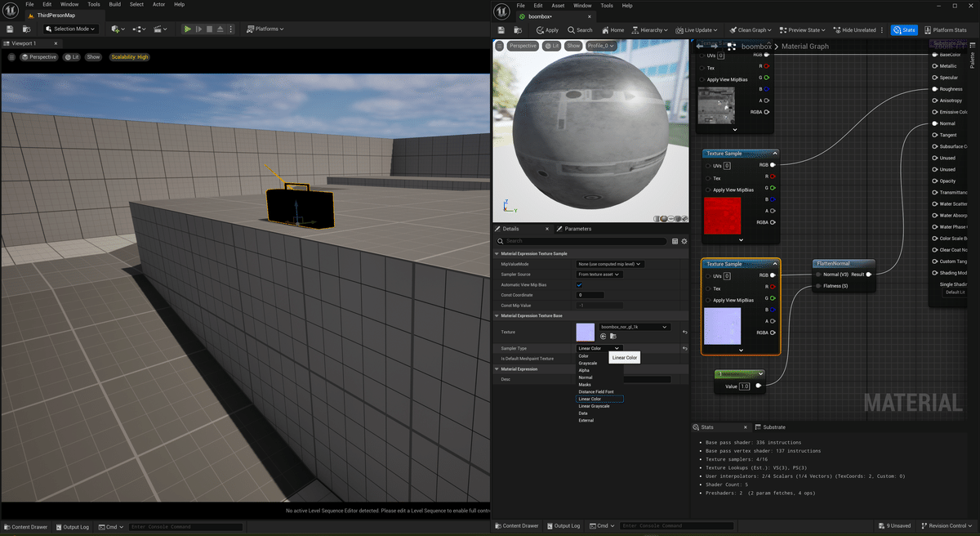Close the Details tab
This screenshot has width=980, height=536.
pyautogui.click(x=546, y=229)
